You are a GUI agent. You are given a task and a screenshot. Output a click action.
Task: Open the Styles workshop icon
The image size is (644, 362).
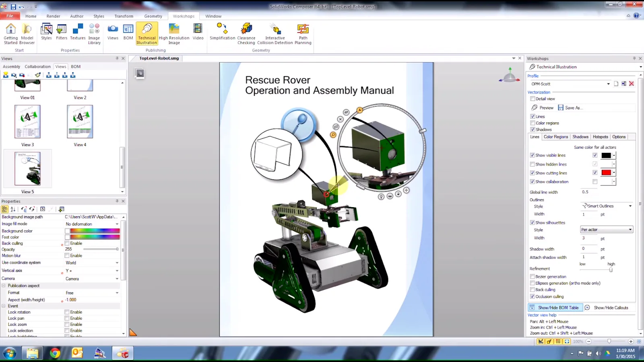[x=46, y=32]
